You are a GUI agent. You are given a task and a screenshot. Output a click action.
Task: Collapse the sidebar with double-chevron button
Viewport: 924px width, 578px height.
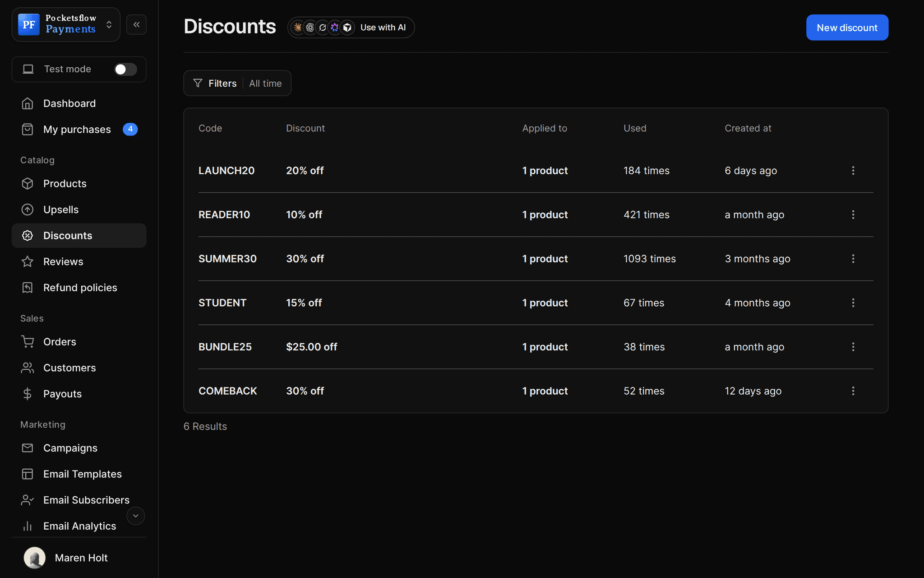(136, 24)
